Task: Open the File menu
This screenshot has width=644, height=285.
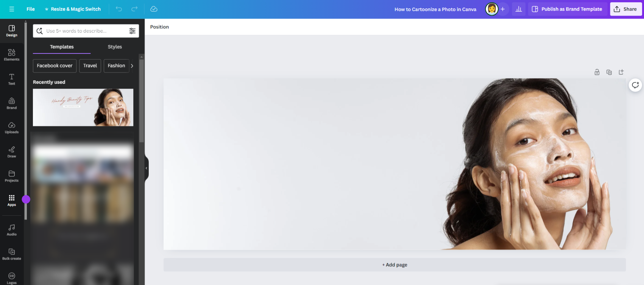Action: pyautogui.click(x=31, y=9)
